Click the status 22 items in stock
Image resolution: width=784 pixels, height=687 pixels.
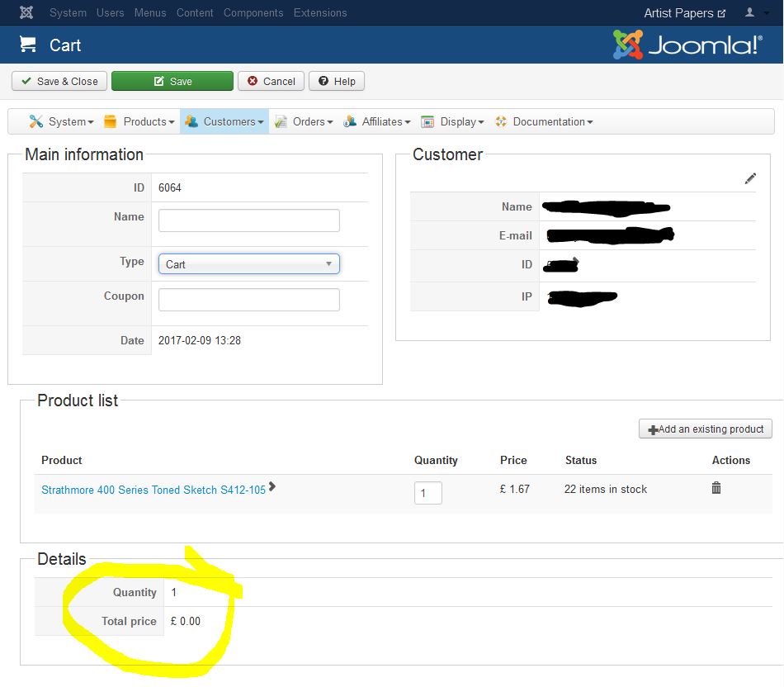(x=606, y=489)
